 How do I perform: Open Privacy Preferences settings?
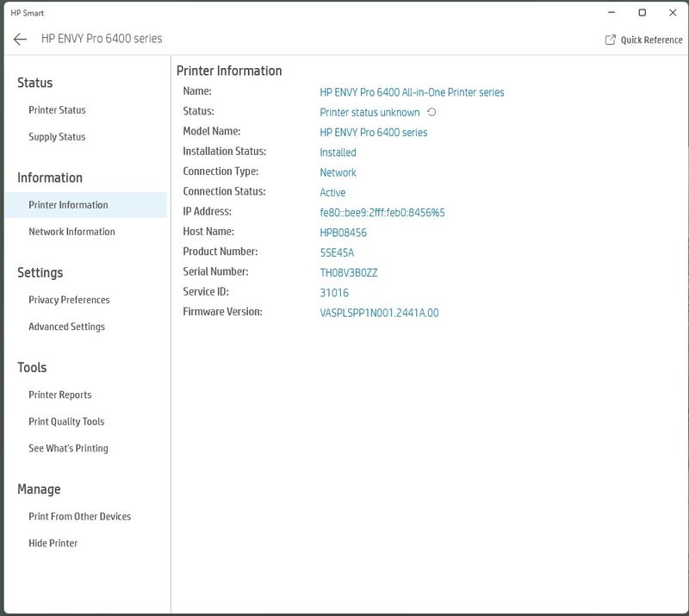click(x=69, y=300)
